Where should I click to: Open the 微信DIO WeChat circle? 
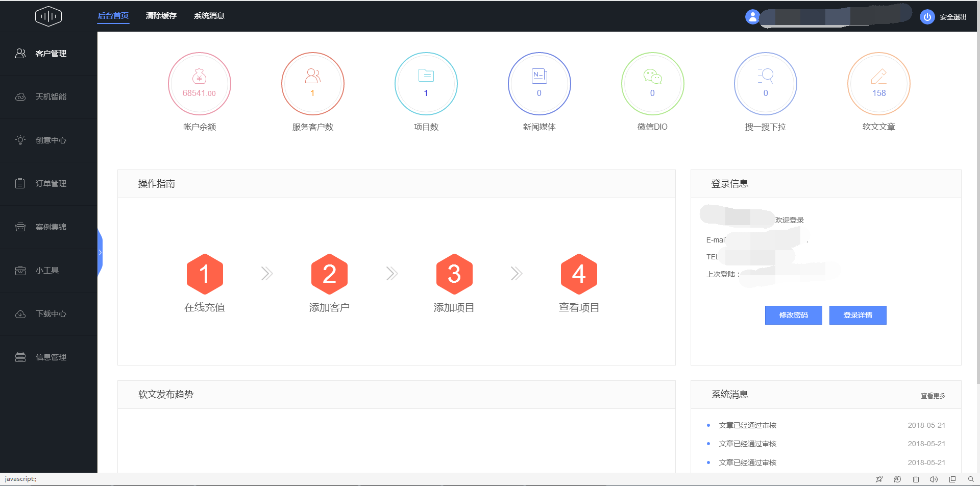point(653,84)
